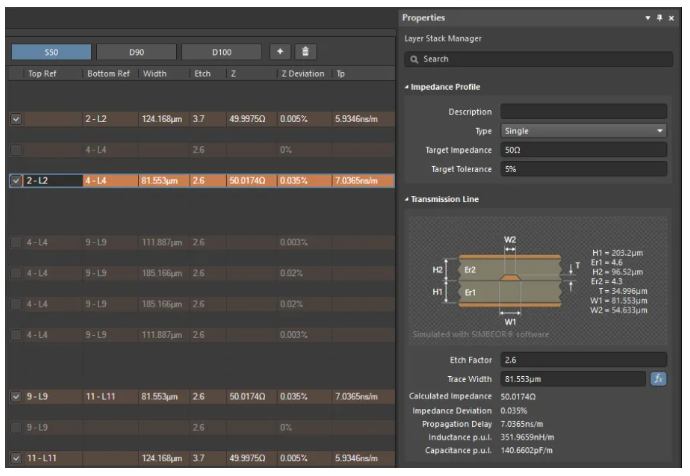Click the Z Deviation column header
The height and width of the screenshot is (476, 690).
[302, 74]
